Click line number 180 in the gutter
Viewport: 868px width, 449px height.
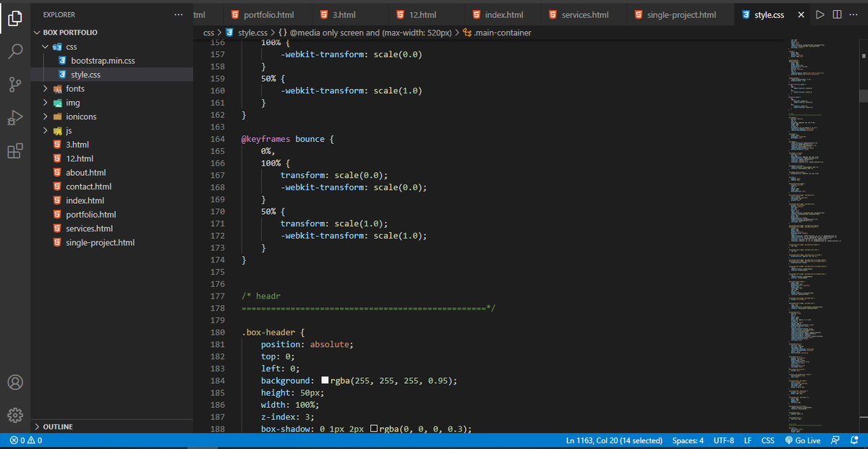pos(217,333)
